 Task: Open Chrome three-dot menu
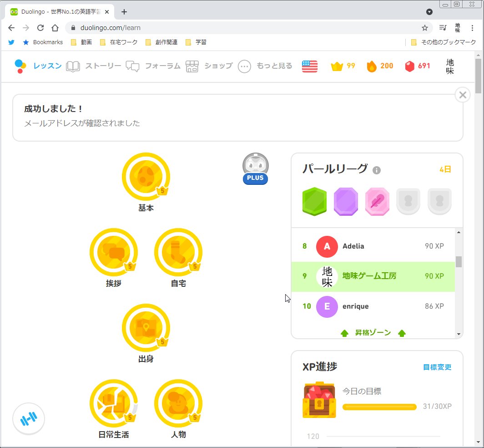(x=472, y=28)
